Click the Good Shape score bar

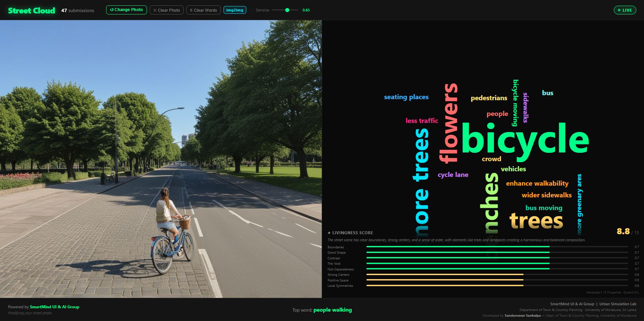coord(497,252)
